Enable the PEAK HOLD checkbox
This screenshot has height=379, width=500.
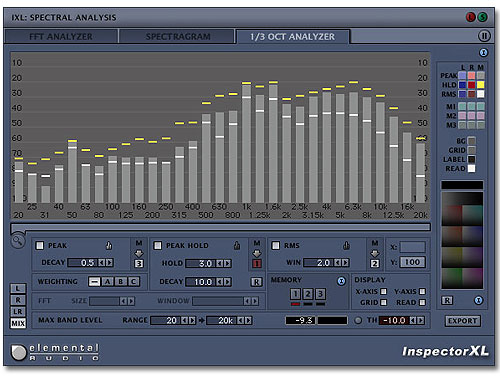point(158,246)
